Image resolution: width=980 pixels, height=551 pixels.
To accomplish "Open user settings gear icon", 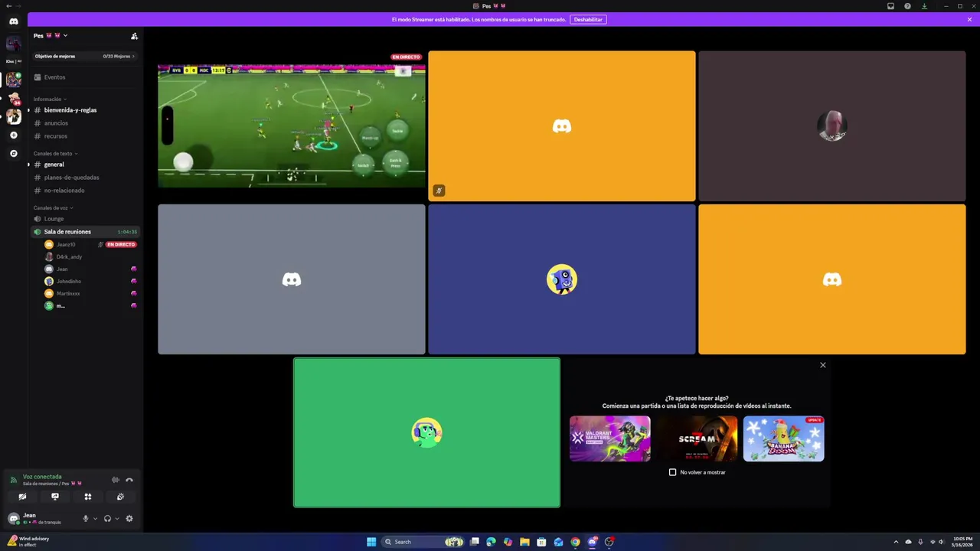I will coord(129,519).
